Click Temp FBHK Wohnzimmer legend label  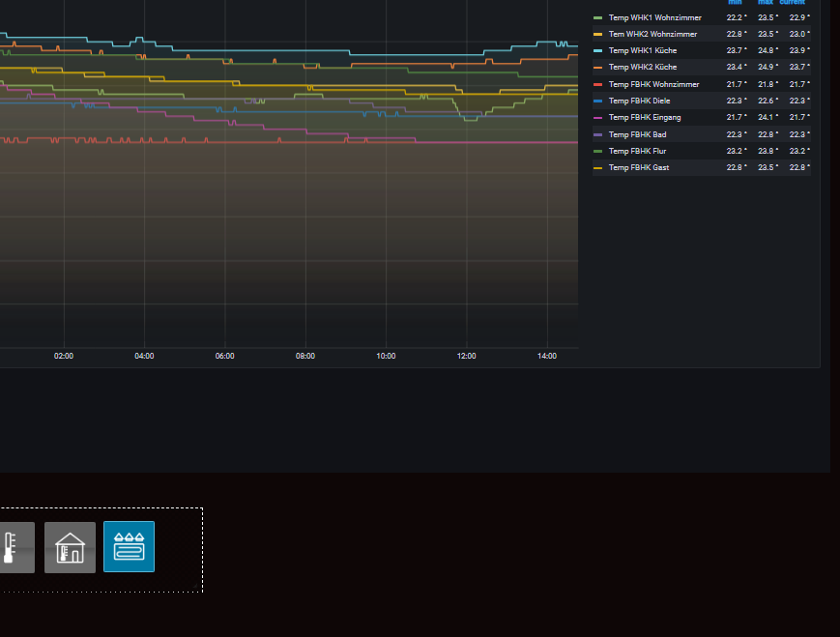coord(653,84)
